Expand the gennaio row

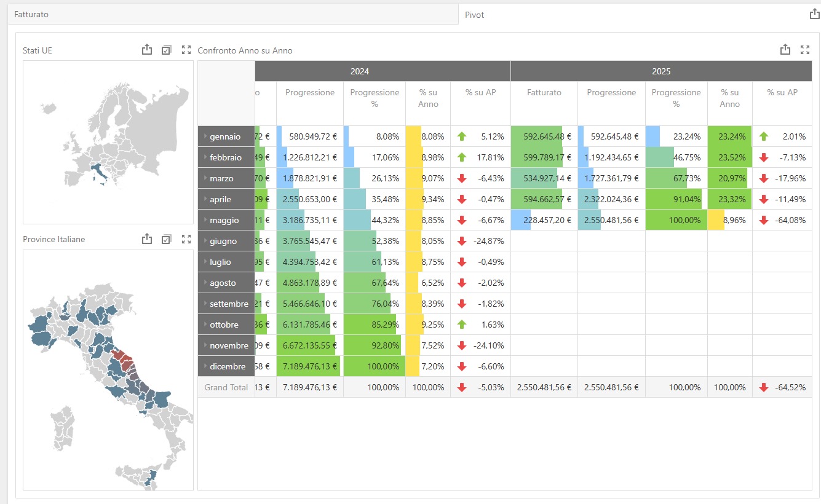205,136
